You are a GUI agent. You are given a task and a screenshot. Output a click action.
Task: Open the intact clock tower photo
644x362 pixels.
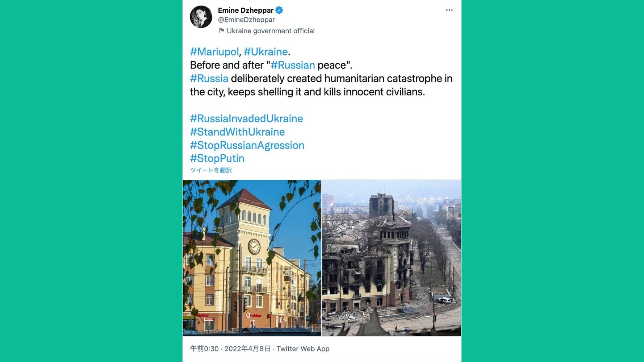click(x=252, y=258)
